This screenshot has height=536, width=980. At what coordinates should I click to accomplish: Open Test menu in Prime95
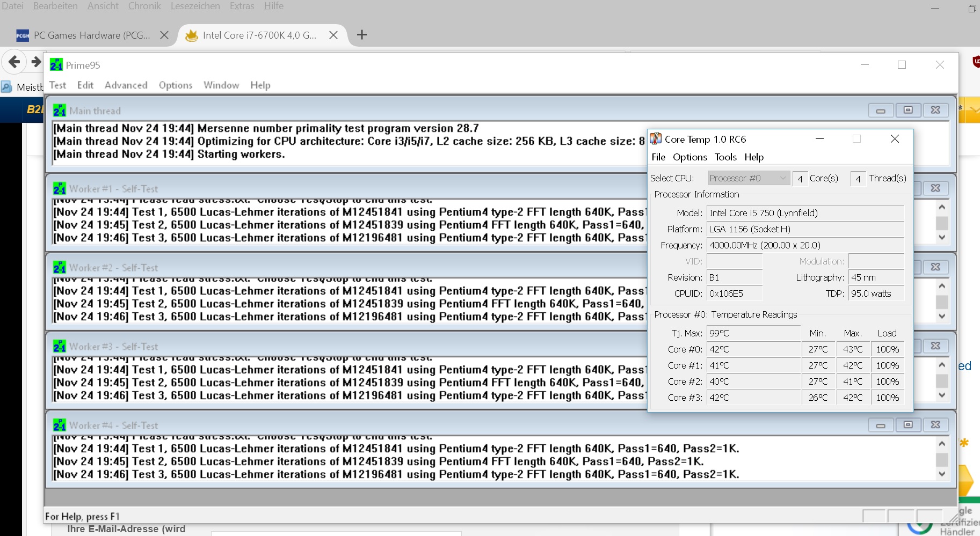(x=57, y=85)
